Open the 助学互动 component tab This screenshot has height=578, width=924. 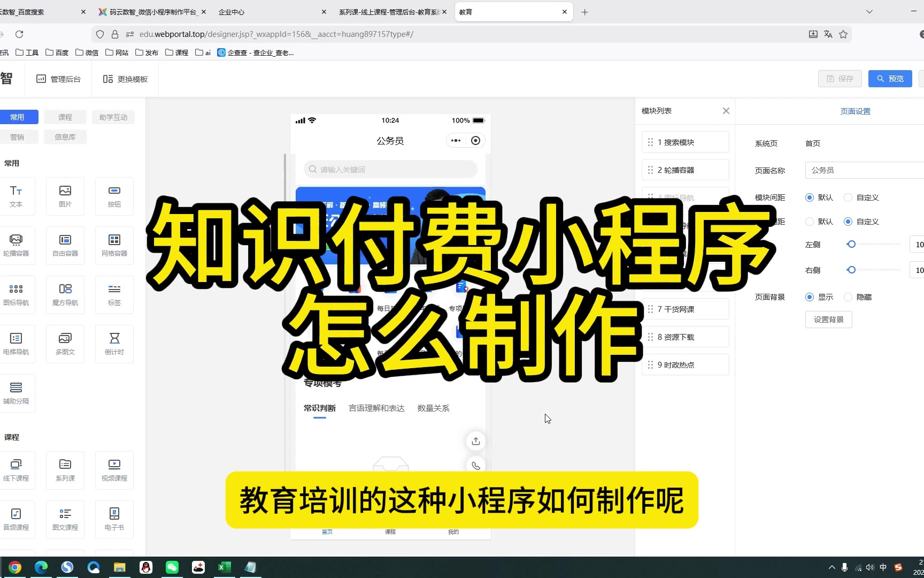click(x=113, y=117)
